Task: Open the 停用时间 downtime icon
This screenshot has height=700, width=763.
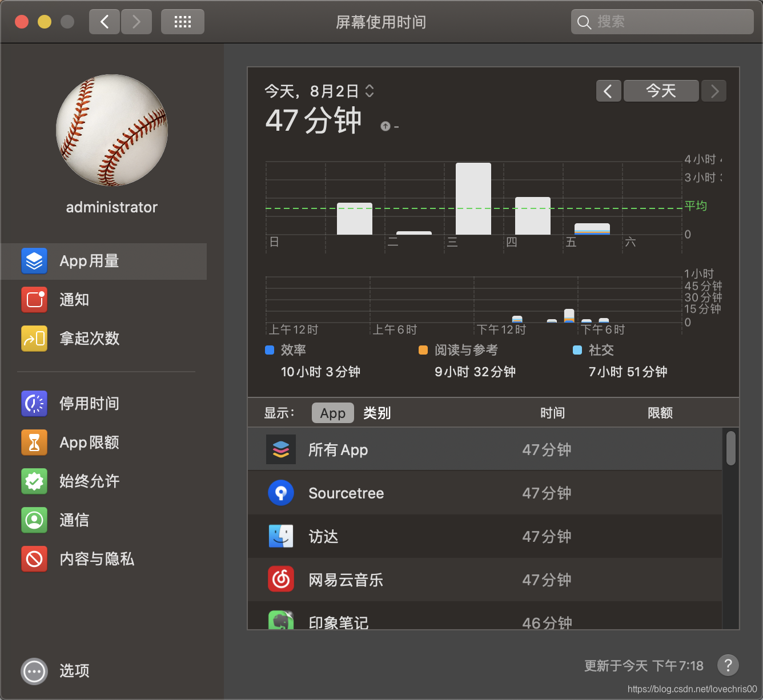Action: (34, 404)
